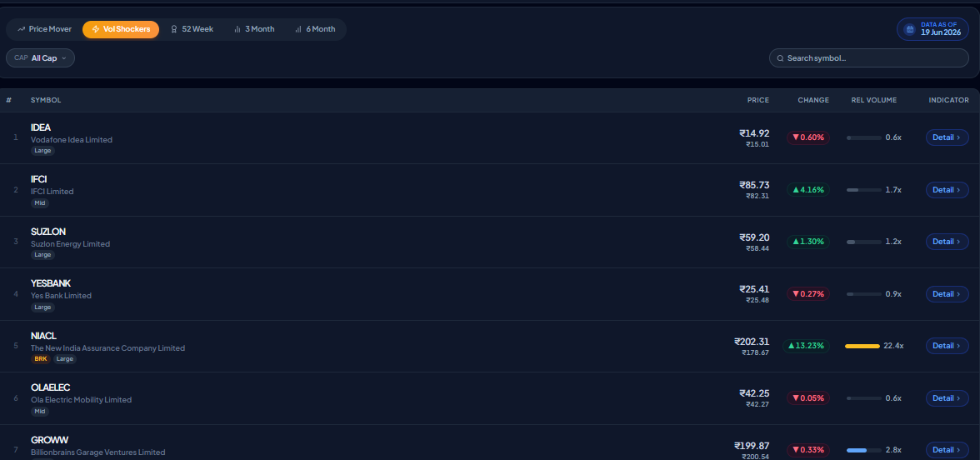The height and width of the screenshot is (460, 980).
Task: Click the bar chart icon on 3 Month
Action: pyautogui.click(x=237, y=29)
